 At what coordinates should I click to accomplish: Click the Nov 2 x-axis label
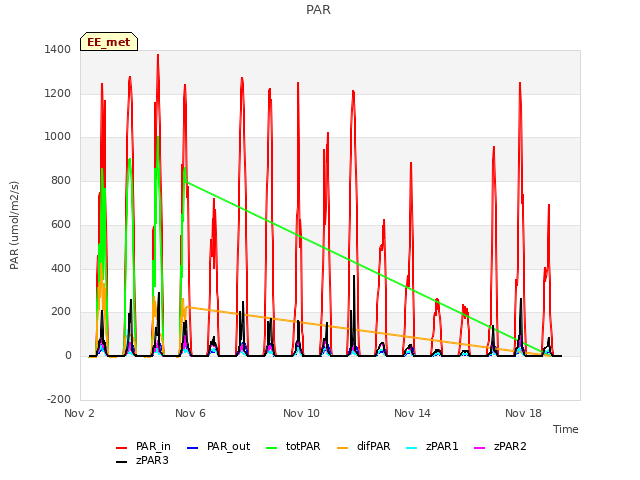pos(79,413)
